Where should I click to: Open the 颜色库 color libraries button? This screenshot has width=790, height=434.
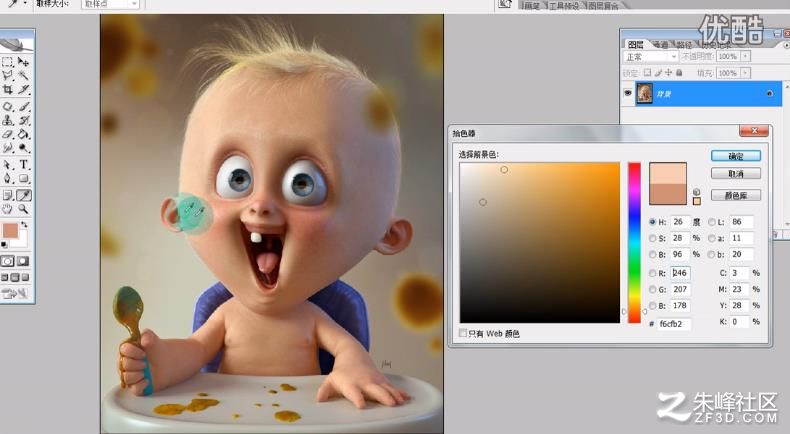736,195
